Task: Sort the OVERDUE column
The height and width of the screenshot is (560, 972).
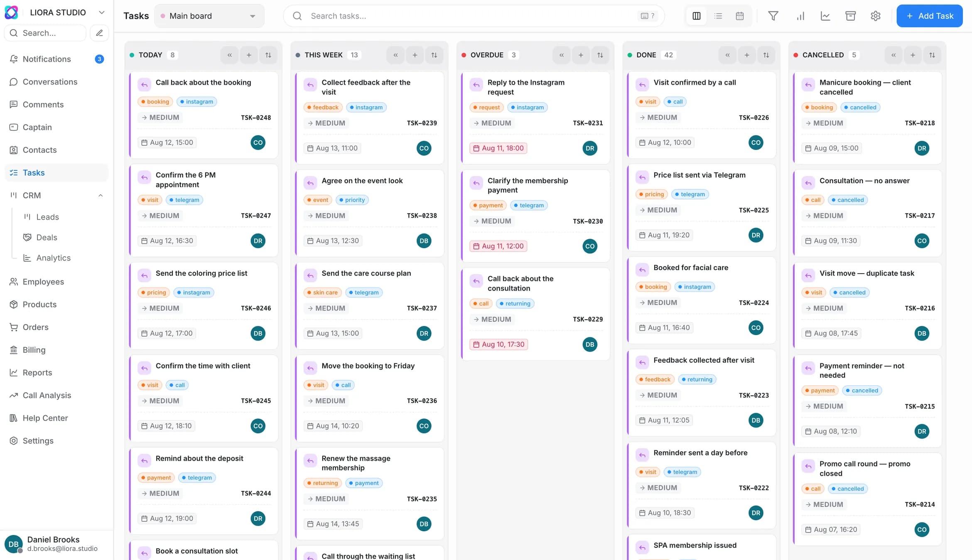Action: [x=600, y=55]
